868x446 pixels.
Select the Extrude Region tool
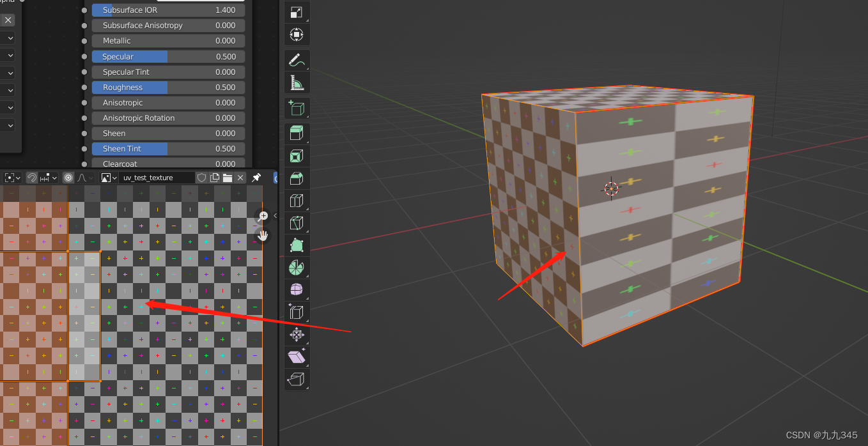point(297,134)
